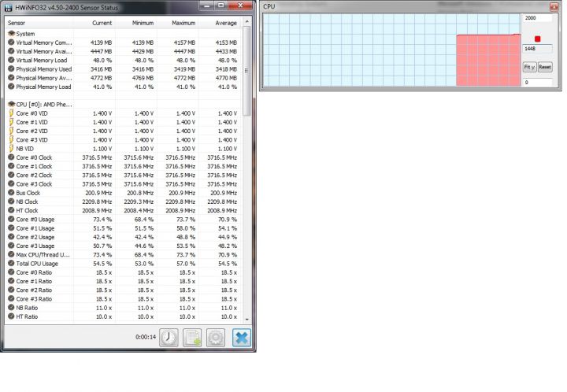Click the NB VID lightning icon

pos(11,149)
